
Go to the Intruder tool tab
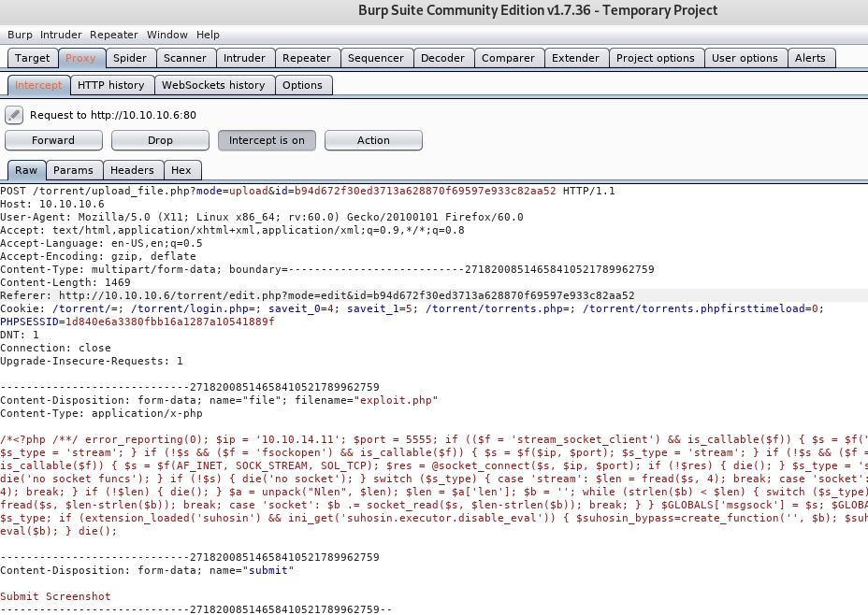click(244, 58)
